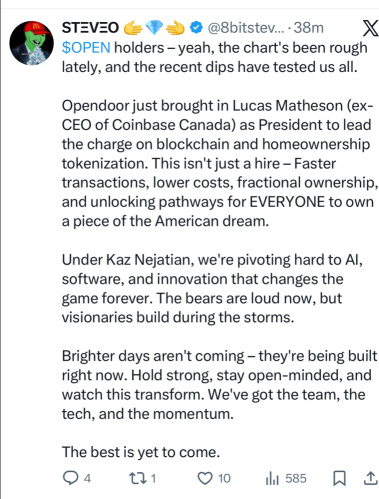Click the like count 10

point(224,479)
